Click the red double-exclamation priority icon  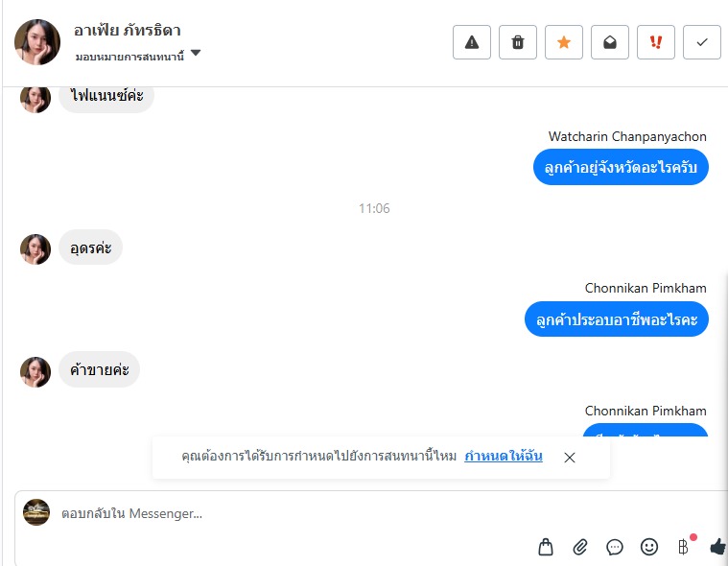[x=655, y=42]
